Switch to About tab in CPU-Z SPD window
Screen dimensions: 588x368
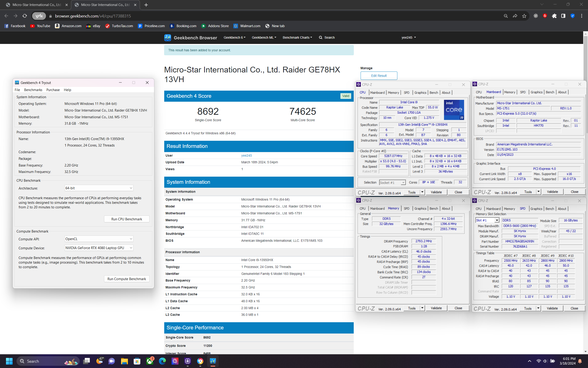[x=562, y=209]
